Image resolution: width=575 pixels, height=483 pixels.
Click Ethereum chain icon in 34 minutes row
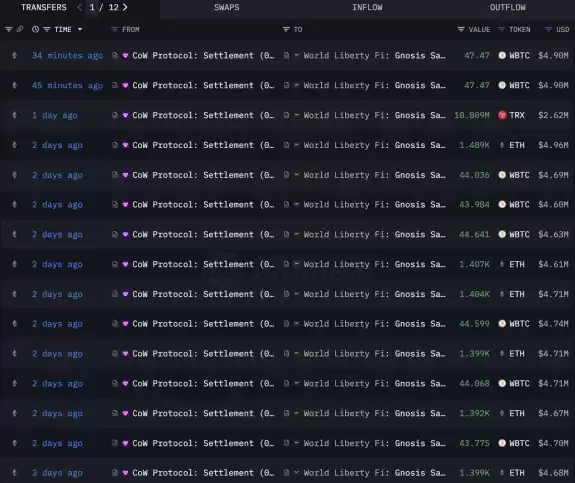tap(15, 55)
